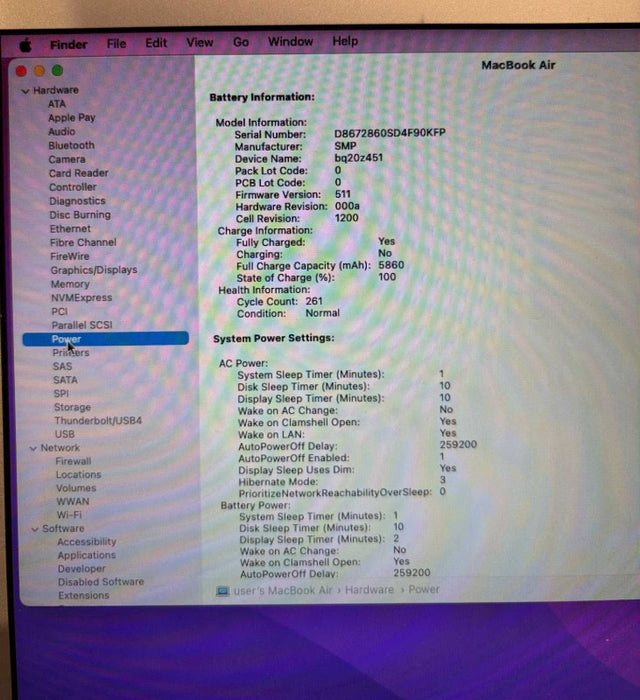Select the highlighted Power item

click(x=105, y=339)
